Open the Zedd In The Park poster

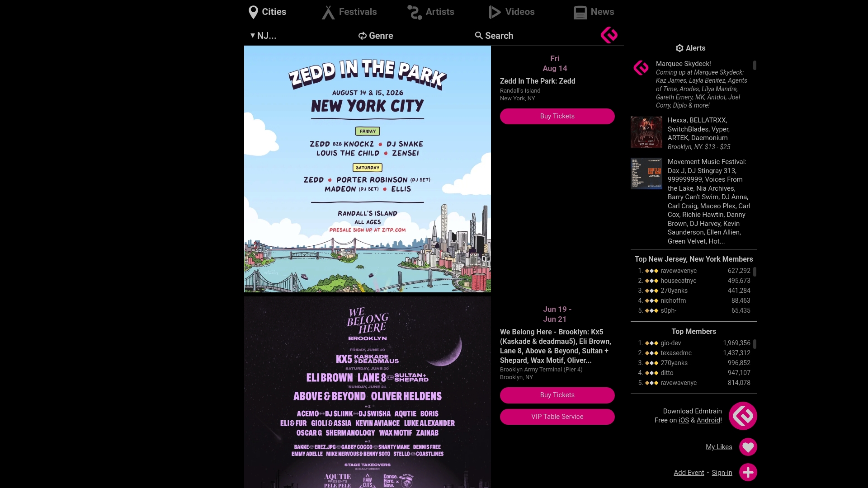tap(368, 169)
